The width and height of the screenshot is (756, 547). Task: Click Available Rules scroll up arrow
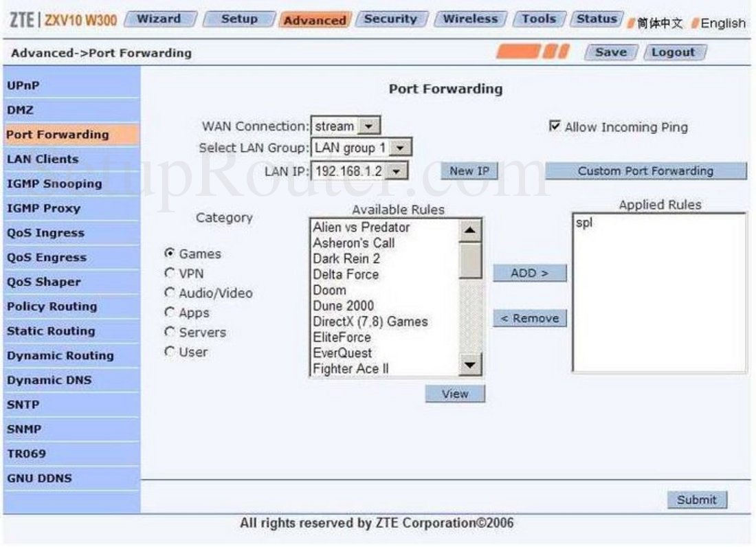click(470, 231)
